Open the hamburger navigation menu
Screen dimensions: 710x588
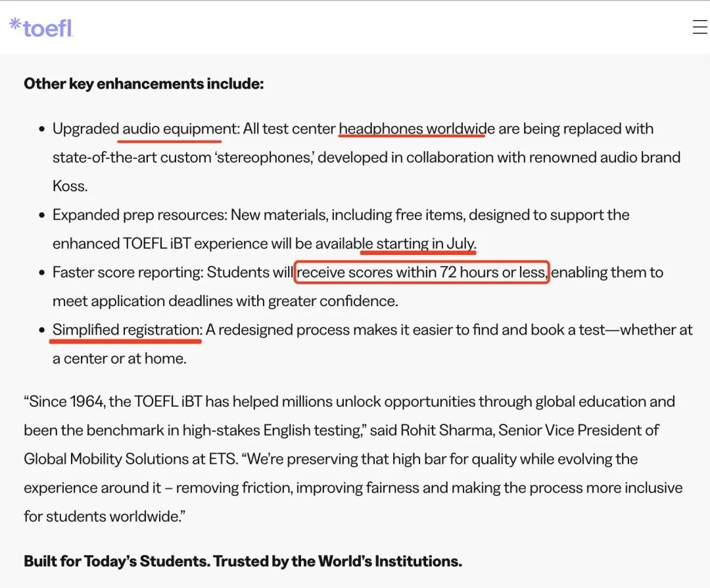tap(700, 27)
